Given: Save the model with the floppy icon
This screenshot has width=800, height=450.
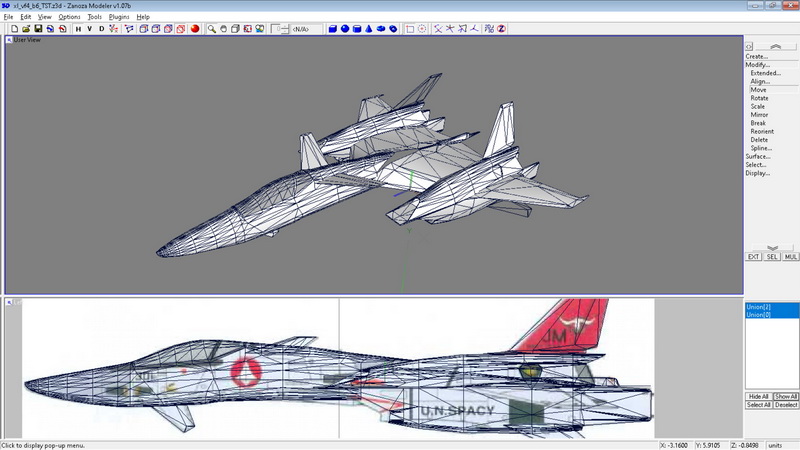Looking at the screenshot, I should [x=38, y=29].
